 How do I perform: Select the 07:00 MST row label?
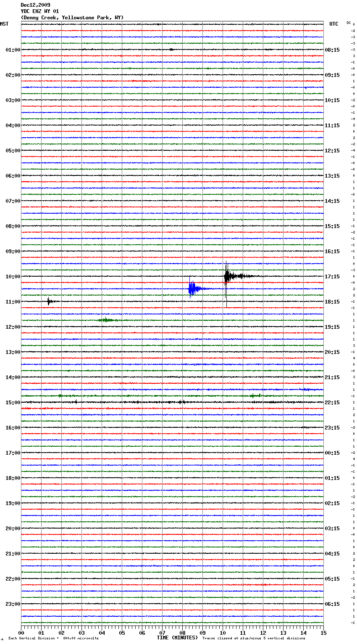coord(13,201)
